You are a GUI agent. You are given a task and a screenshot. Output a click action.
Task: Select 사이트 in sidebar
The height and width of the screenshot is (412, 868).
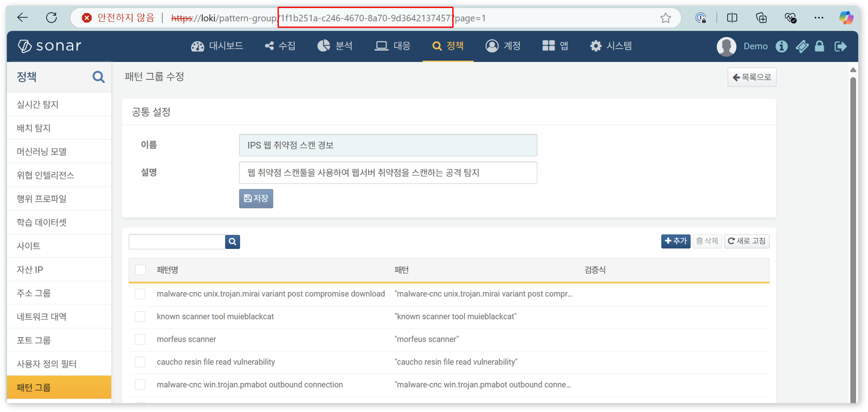[x=59, y=246]
